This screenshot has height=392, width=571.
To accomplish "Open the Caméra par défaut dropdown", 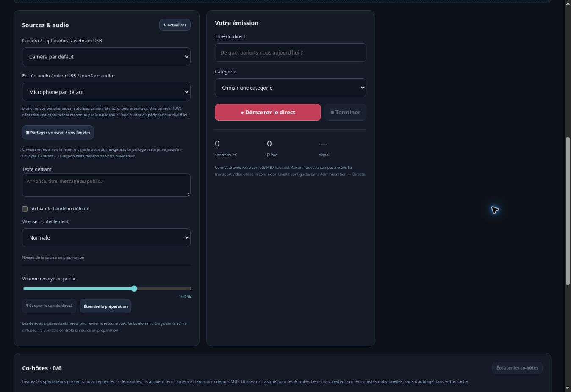I will point(106,57).
